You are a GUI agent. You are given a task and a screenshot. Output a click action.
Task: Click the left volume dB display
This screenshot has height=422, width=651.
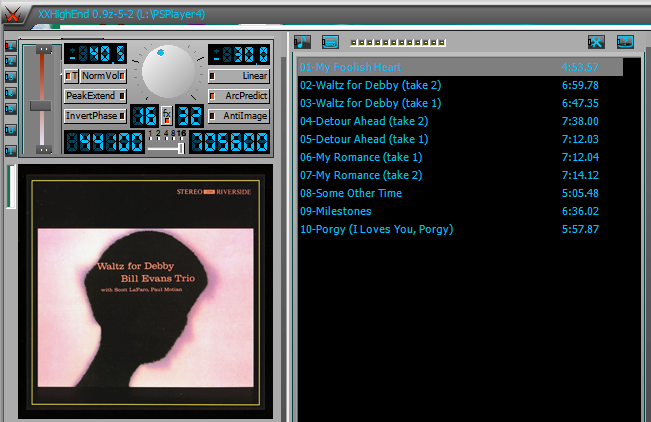[x=95, y=54]
